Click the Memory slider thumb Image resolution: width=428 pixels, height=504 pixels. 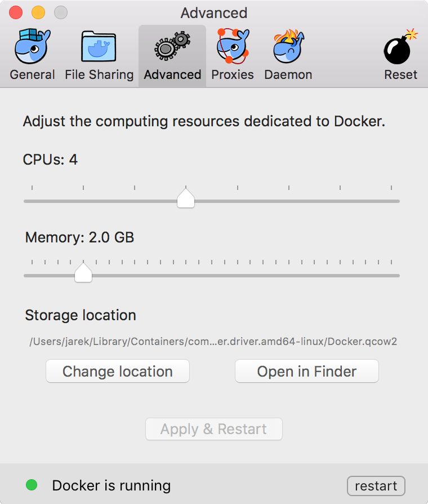point(83,272)
